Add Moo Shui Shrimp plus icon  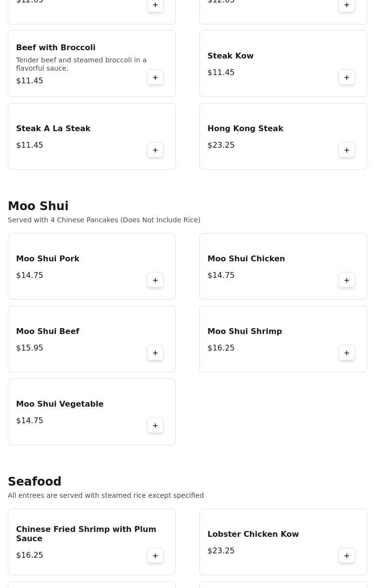point(347,353)
